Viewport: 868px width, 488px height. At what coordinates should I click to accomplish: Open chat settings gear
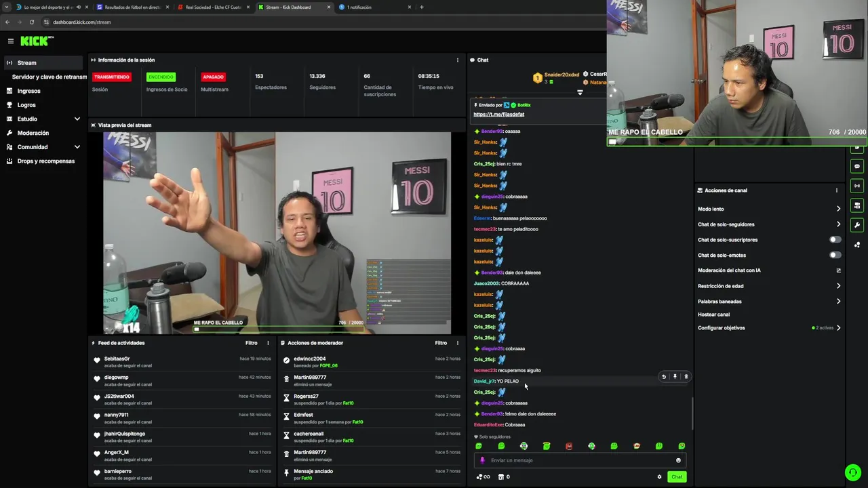tap(659, 477)
